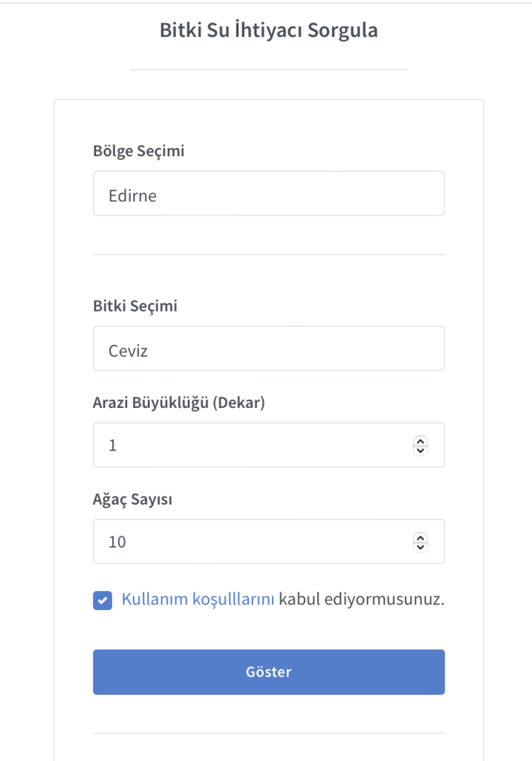The height and width of the screenshot is (761, 532).
Task: Click the divider line under the page title
Action: pos(268,70)
